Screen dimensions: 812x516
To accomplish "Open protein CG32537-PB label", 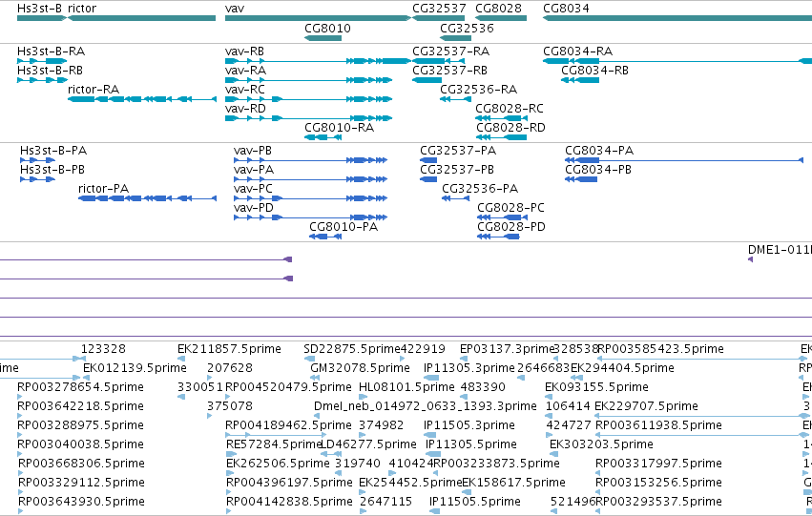I will pos(457,170).
